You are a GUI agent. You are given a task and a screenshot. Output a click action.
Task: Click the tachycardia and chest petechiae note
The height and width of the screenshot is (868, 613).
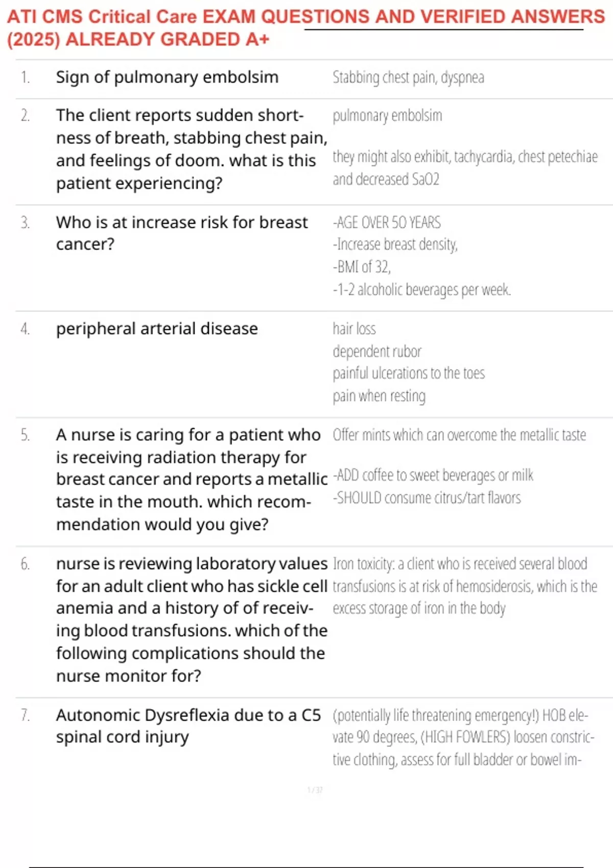pyautogui.click(x=465, y=168)
